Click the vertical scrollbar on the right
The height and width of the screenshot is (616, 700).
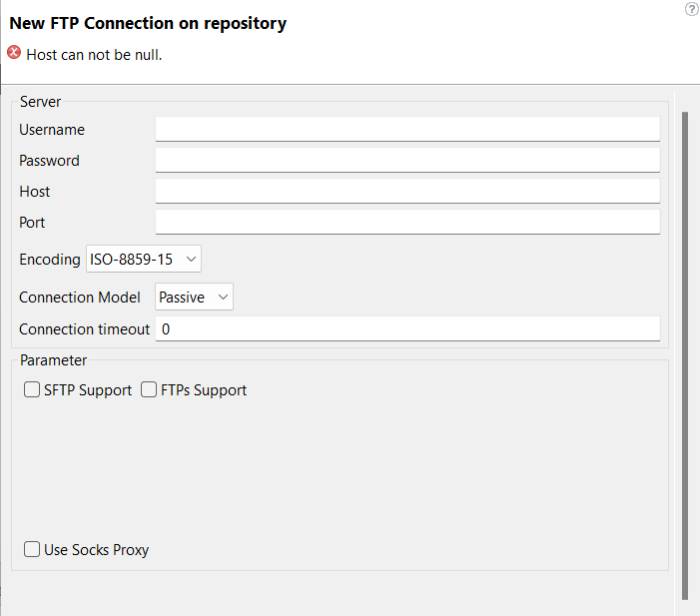pyautogui.click(x=685, y=349)
